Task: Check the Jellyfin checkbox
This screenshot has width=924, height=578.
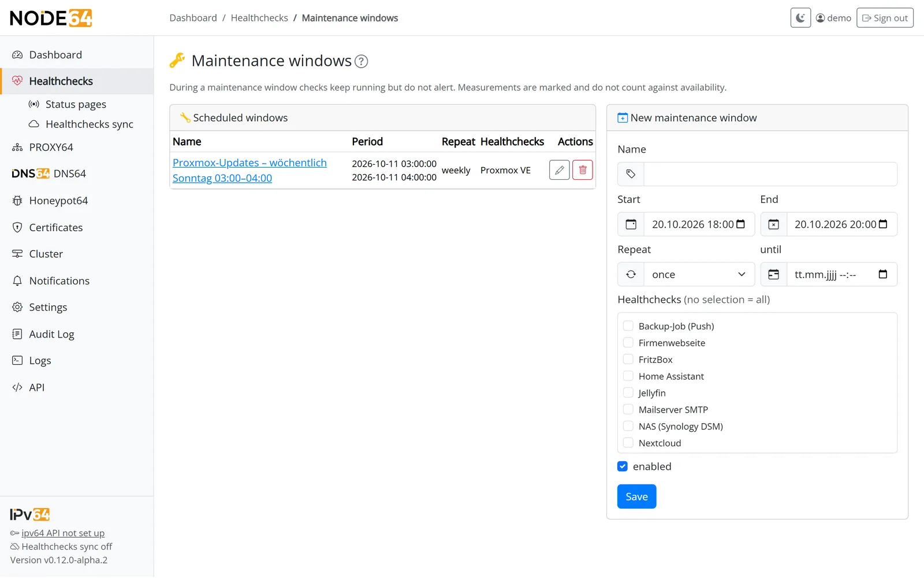Action: click(628, 393)
